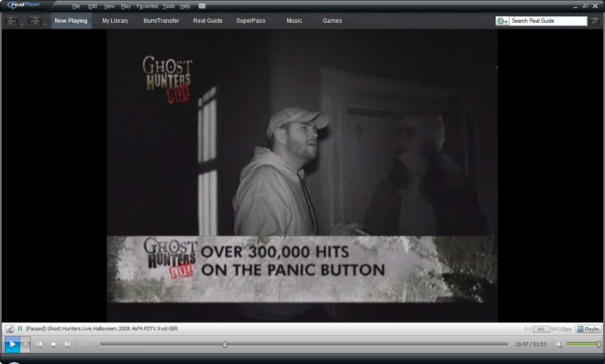This screenshot has height=364, width=605.
Task: Click in the Search Real Guide field
Action: (x=547, y=21)
